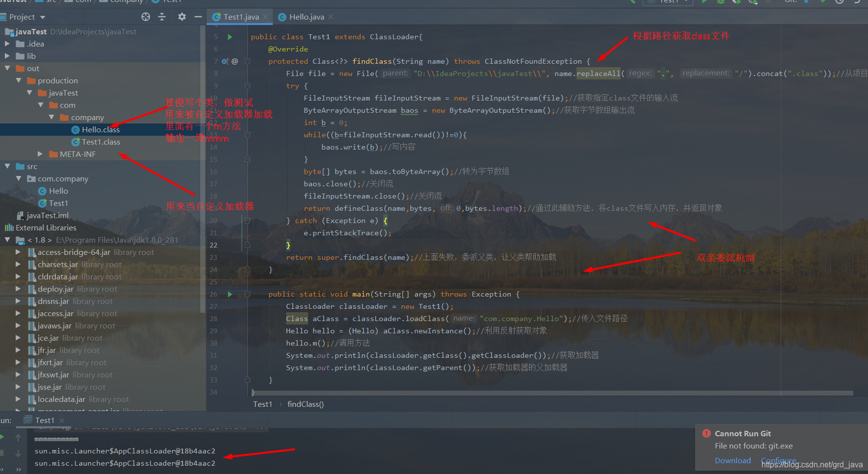Screen dimensions: 868x474
Task: Toggle code fold for main method on line 26
Action: tap(247, 294)
